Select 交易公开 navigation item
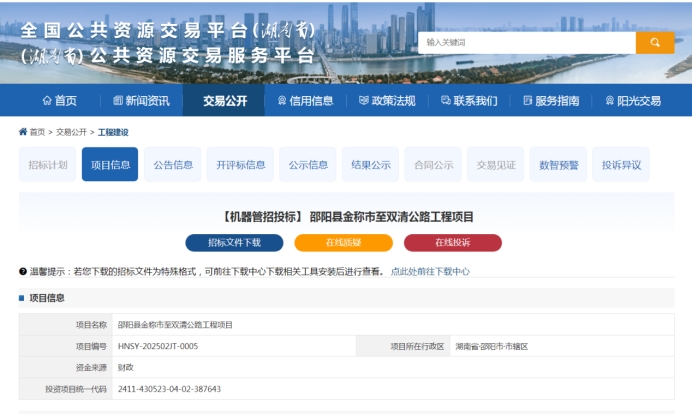 [223, 101]
